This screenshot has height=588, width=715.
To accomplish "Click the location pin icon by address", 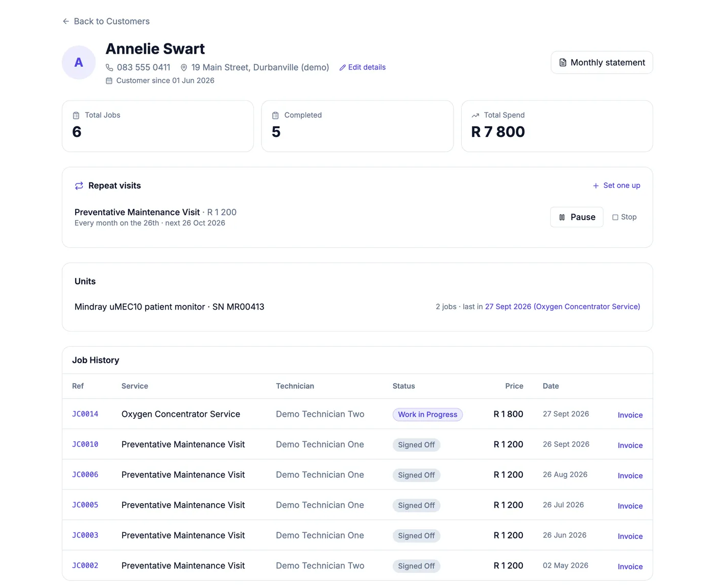I will [184, 67].
